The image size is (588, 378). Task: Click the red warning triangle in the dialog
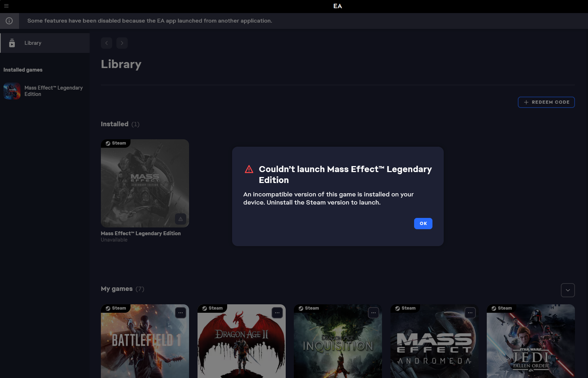249,169
